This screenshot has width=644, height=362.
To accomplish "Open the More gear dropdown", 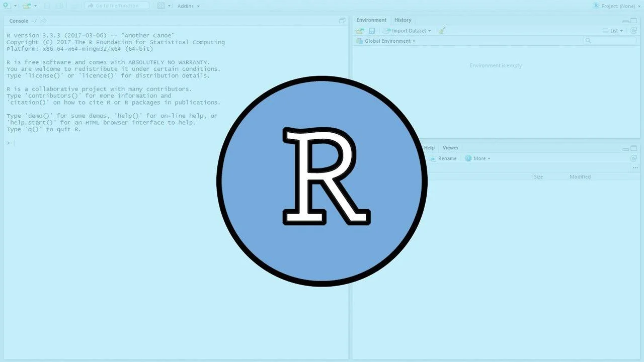I will pos(477,158).
